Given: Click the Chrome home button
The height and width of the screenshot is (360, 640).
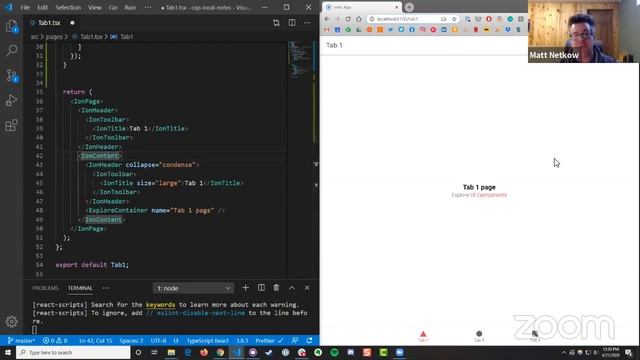Looking at the screenshot, I should point(358,19).
